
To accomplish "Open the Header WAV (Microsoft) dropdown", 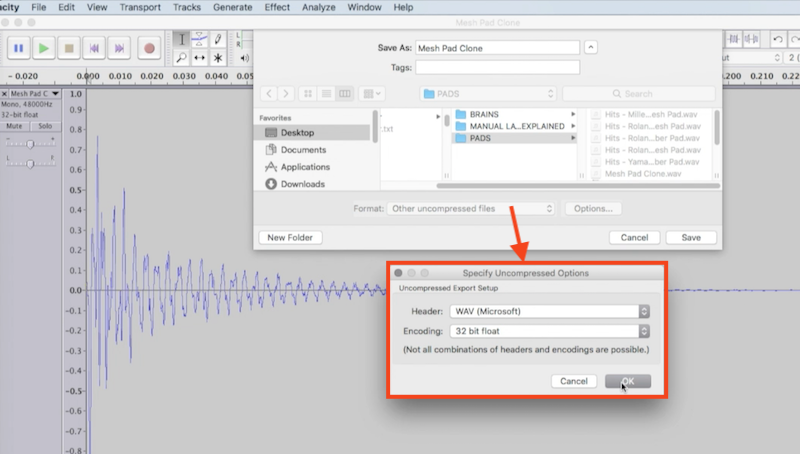I will pos(549,311).
